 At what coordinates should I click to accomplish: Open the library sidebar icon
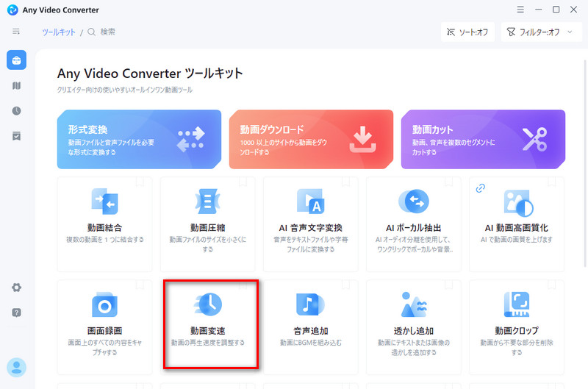point(16,85)
